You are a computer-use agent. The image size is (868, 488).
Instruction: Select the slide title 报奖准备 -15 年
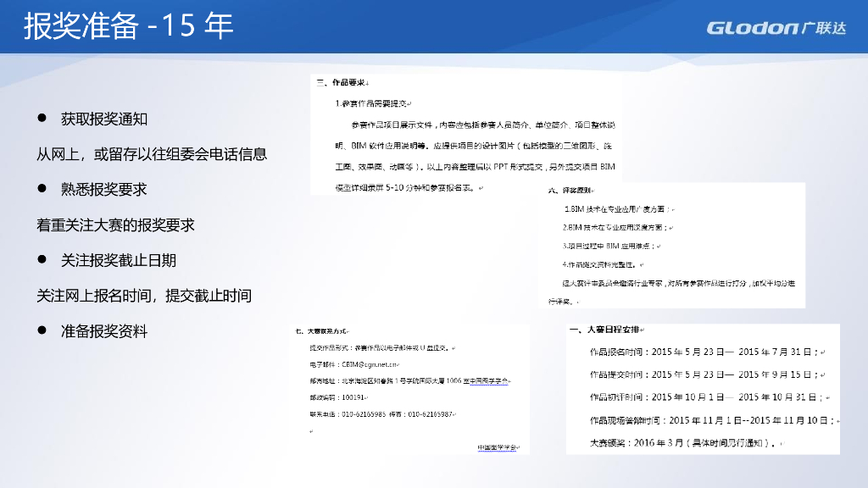pyautogui.click(x=128, y=27)
